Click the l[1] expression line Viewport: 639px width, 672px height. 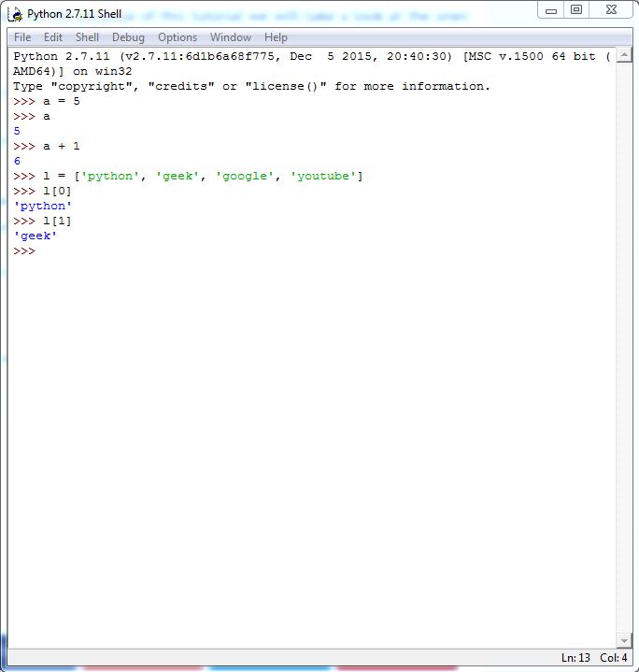(x=42, y=222)
